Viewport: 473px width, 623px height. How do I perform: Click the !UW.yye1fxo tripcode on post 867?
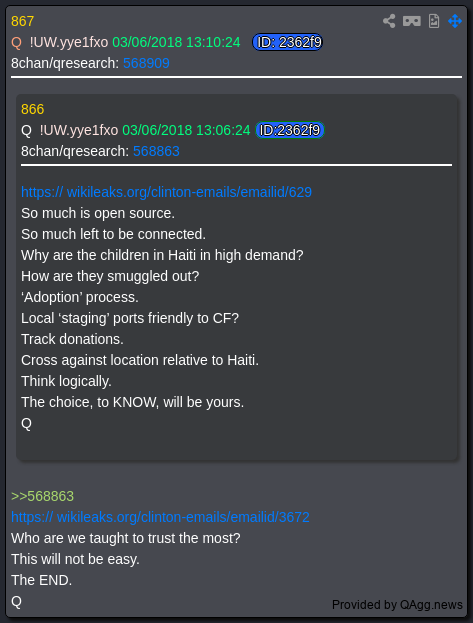pos(69,42)
